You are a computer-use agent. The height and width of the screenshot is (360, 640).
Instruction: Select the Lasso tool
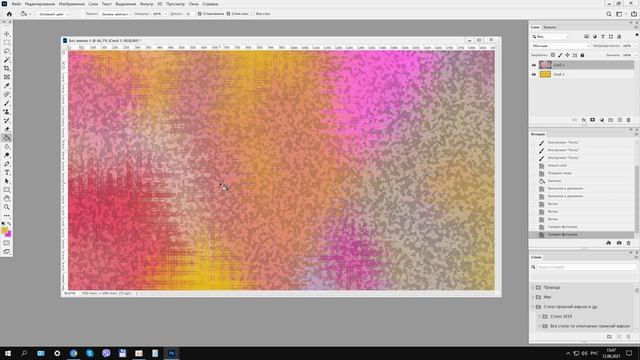[x=7, y=51]
